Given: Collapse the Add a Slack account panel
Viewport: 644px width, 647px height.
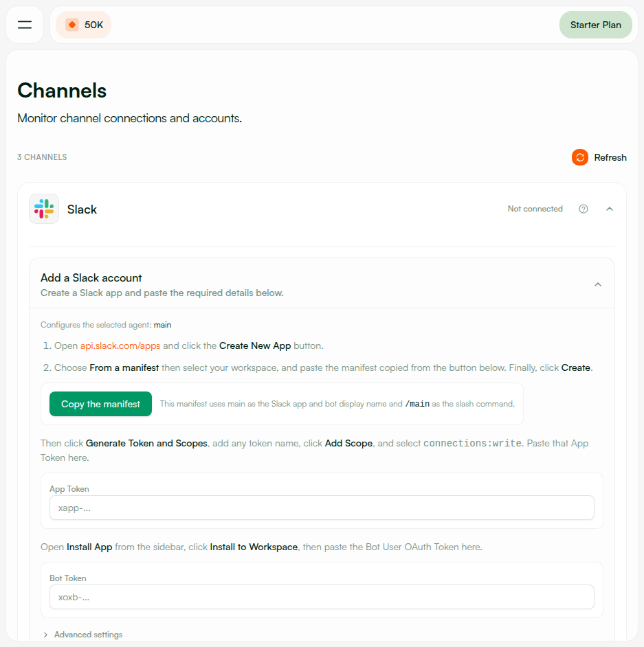Looking at the screenshot, I should tap(598, 283).
